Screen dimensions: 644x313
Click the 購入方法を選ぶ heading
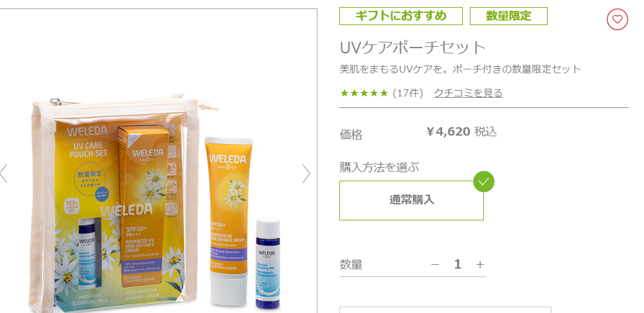click(x=379, y=168)
